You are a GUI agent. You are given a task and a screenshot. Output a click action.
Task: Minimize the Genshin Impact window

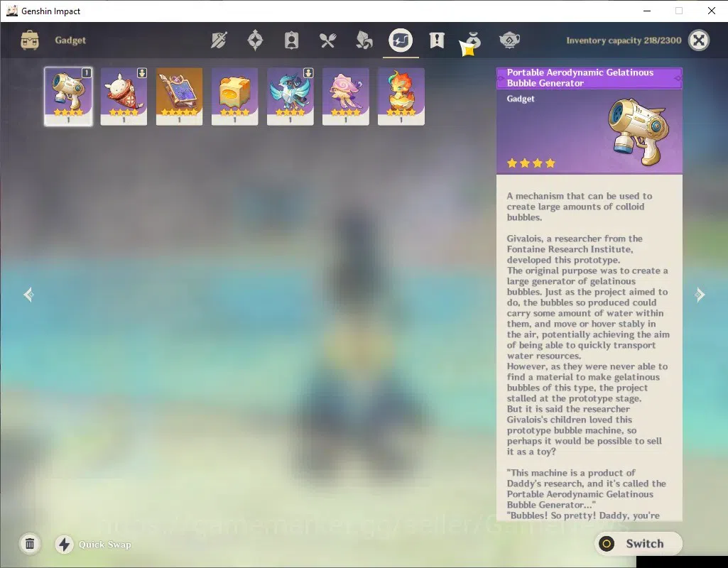pyautogui.click(x=647, y=11)
